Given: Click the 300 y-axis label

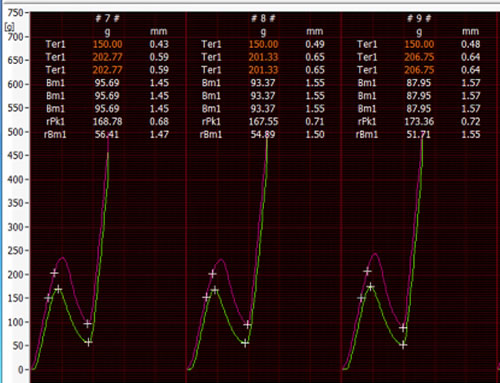Looking at the screenshot, I should pyautogui.click(x=15, y=227).
